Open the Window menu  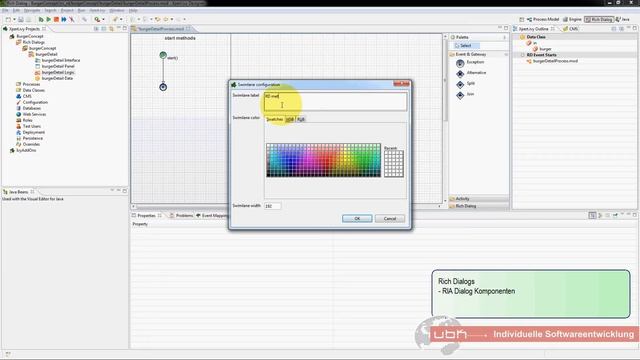[x=117, y=10]
